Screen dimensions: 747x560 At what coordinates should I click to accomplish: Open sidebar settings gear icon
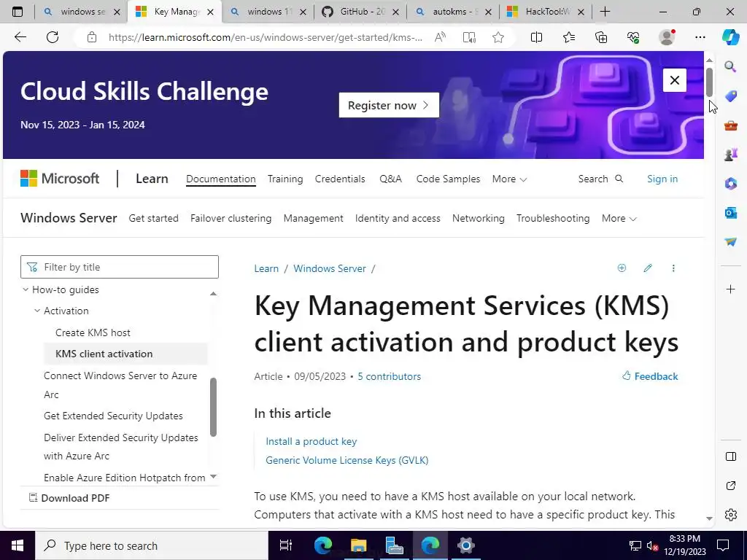pos(730,515)
